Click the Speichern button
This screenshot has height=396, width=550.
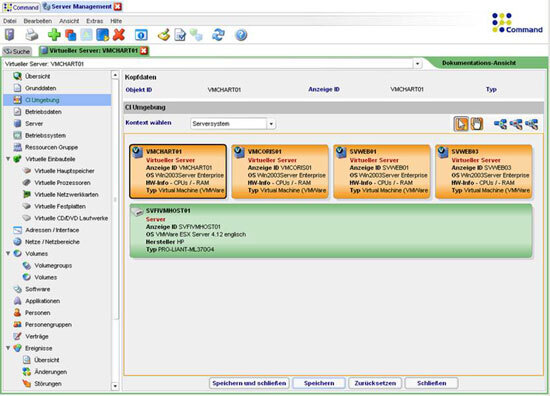(319, 383)
